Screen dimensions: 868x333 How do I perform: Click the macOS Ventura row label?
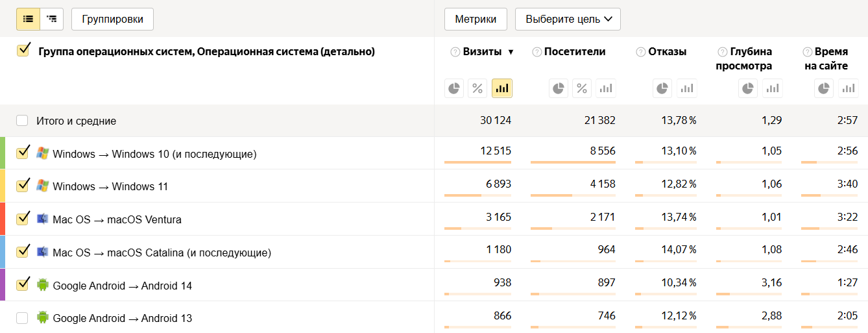coord(117,219)
